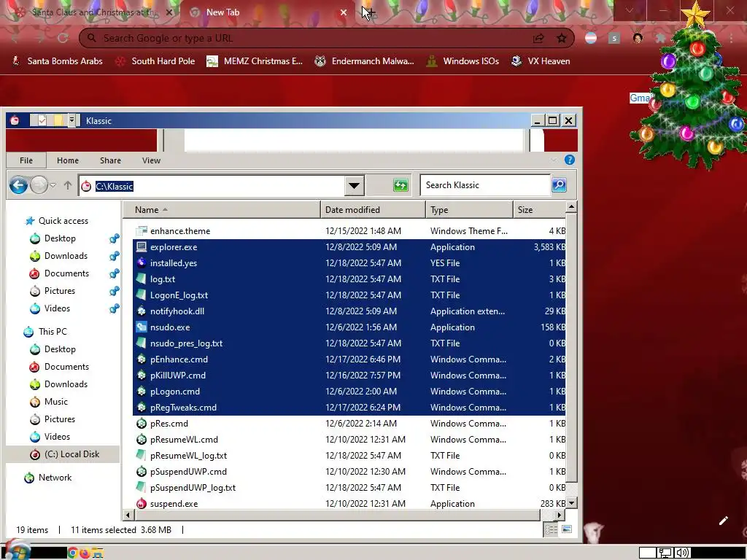
Task: Open VX Heaven bookmark
Action: [x=541, y=61]
